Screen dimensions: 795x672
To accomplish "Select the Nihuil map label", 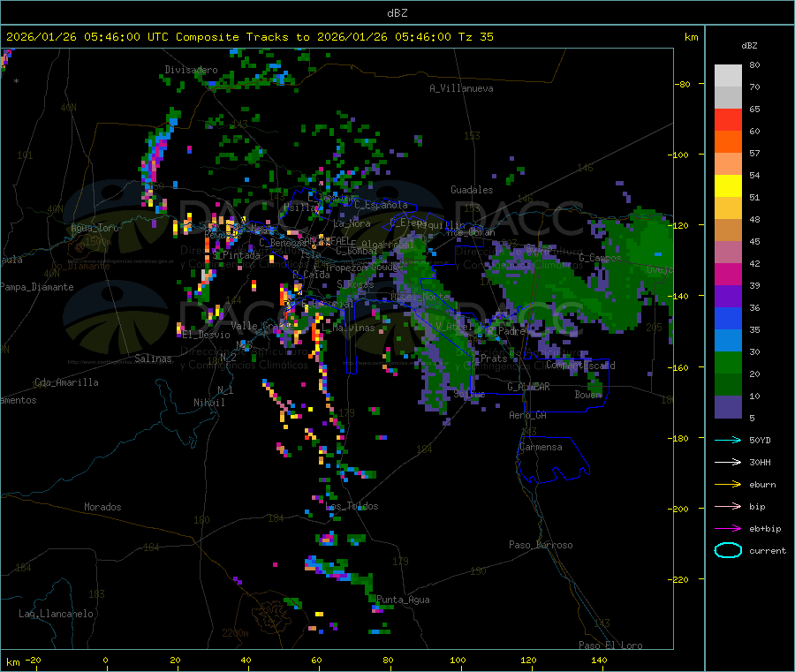I will coord(208,403).
